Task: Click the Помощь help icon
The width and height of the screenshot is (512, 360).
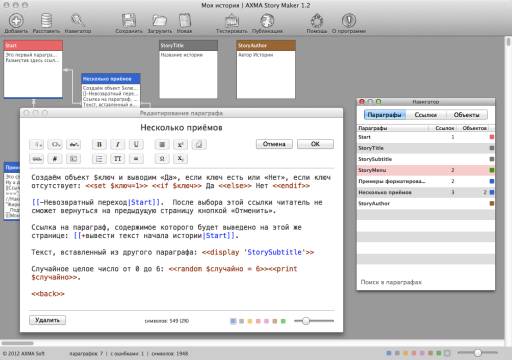Action: click(x=317, y=21)
